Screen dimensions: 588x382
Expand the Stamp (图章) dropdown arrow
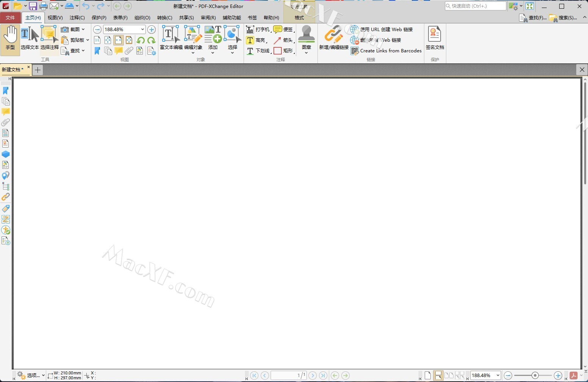coord(307,53)
